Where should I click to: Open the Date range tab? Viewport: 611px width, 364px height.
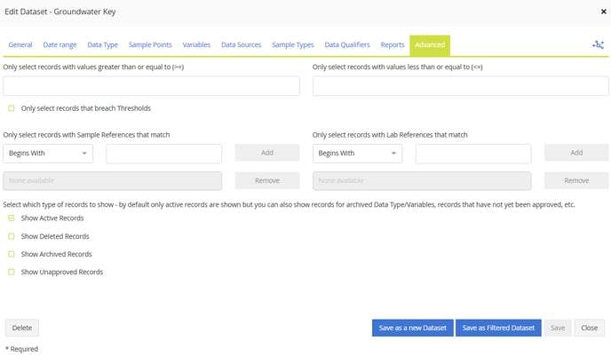60,44
